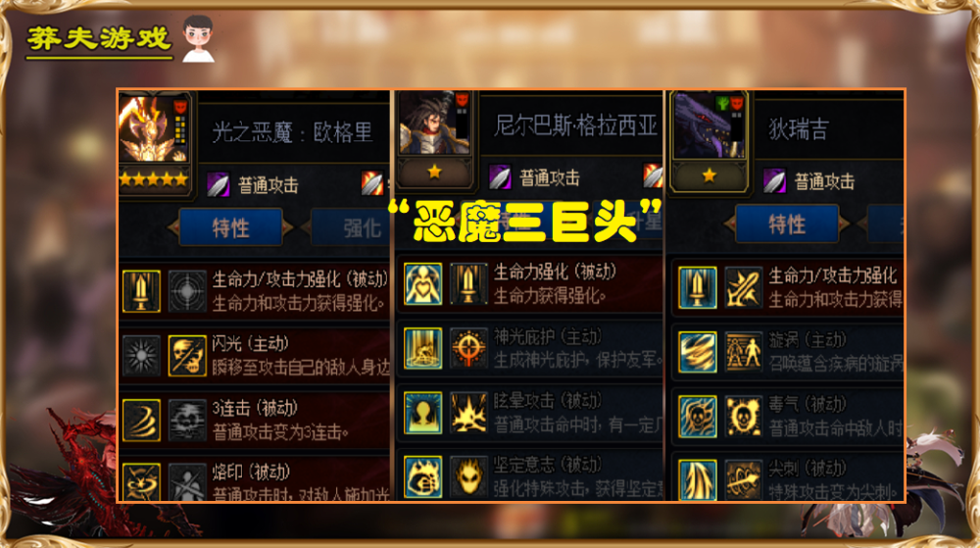The height and width of the screenshot is (548, 980).
Task: Click the 神光庇护 crosshair skill icon
Action: [x=468, y=349]
